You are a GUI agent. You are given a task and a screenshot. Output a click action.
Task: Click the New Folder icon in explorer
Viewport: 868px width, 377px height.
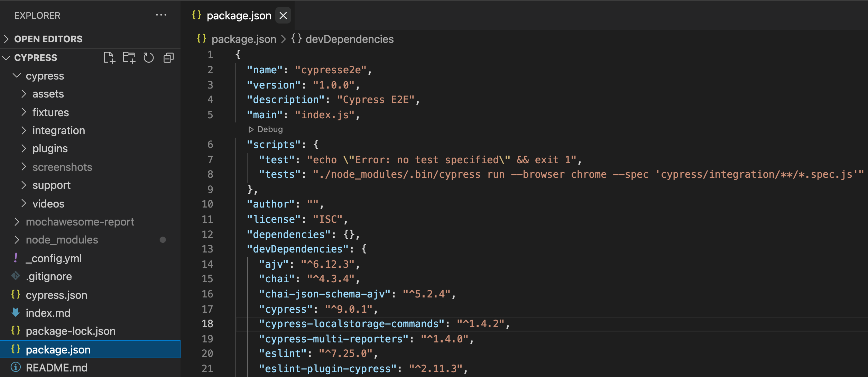129,58
